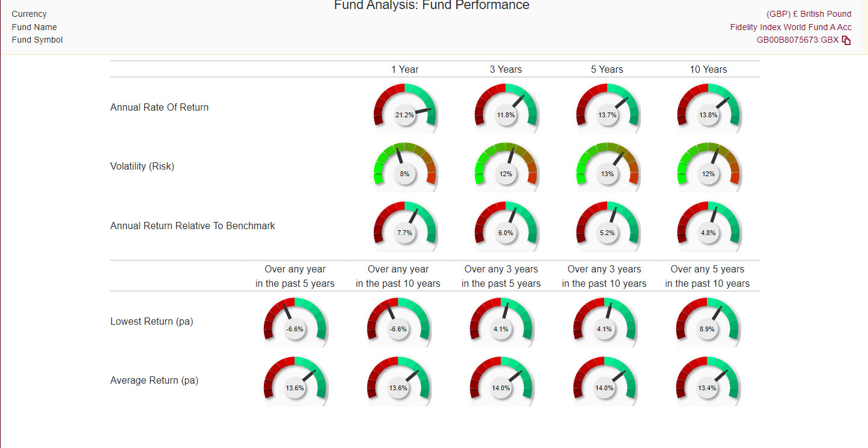This screenshot has height=448, width=868.
Task: Click the 5 Years benchmark gauge showing 5.2%
Action: tap(607, 226)
